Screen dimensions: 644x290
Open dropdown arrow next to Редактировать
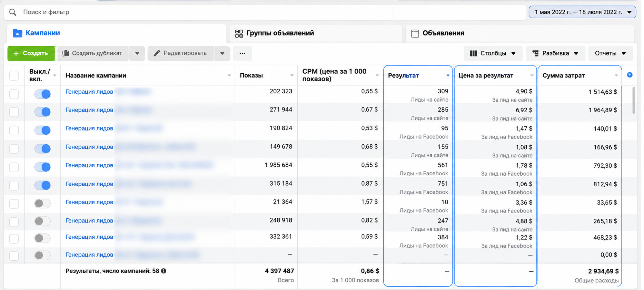pos(222,53)
